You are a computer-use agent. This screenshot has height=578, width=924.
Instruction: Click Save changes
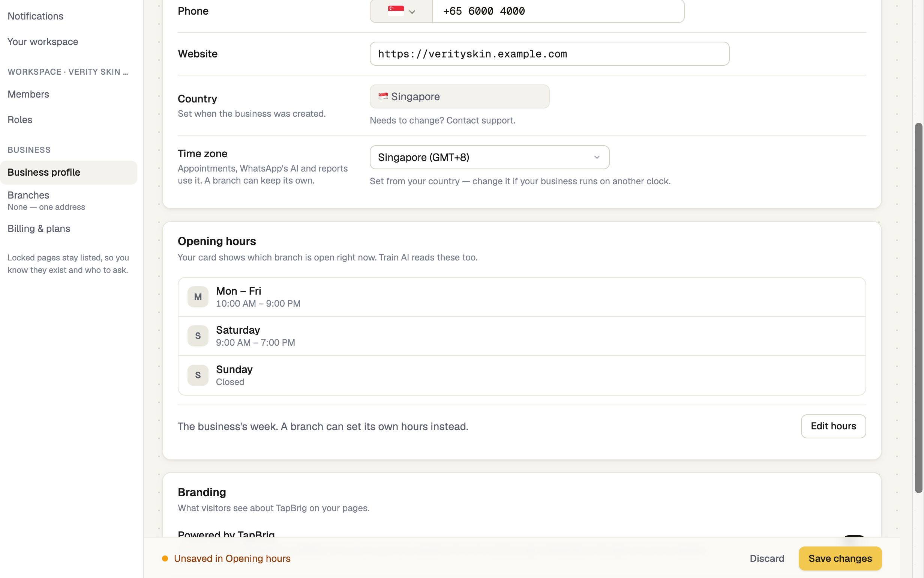840,558
